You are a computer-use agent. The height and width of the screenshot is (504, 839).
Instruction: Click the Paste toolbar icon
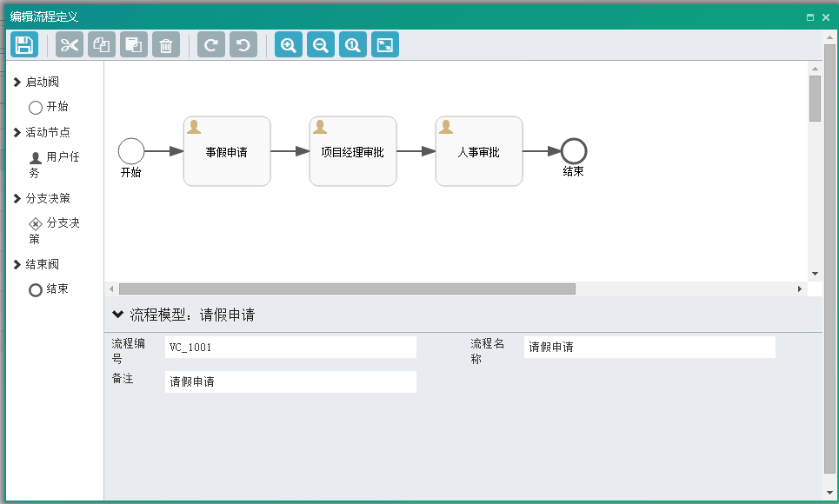click(x=134, y=44)
